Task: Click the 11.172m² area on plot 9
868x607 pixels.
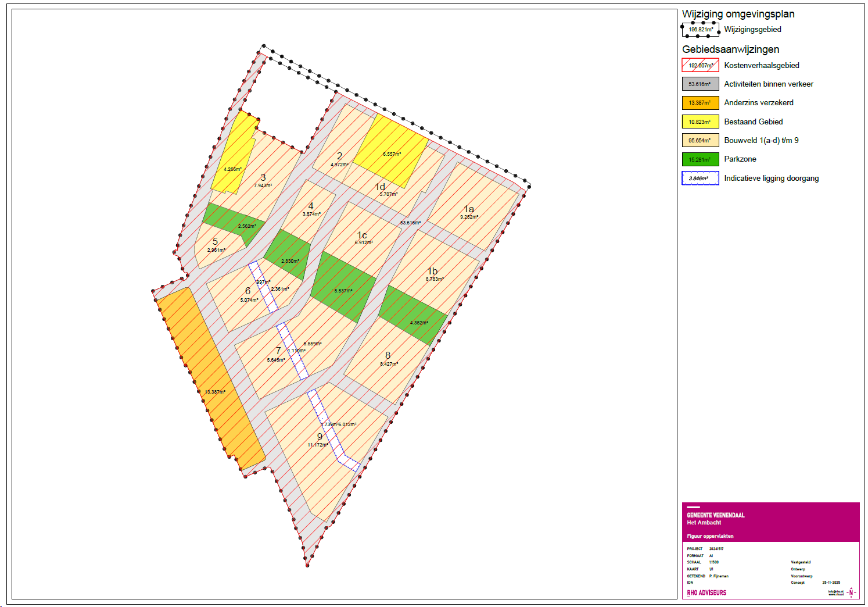Action: click(318, 445)
